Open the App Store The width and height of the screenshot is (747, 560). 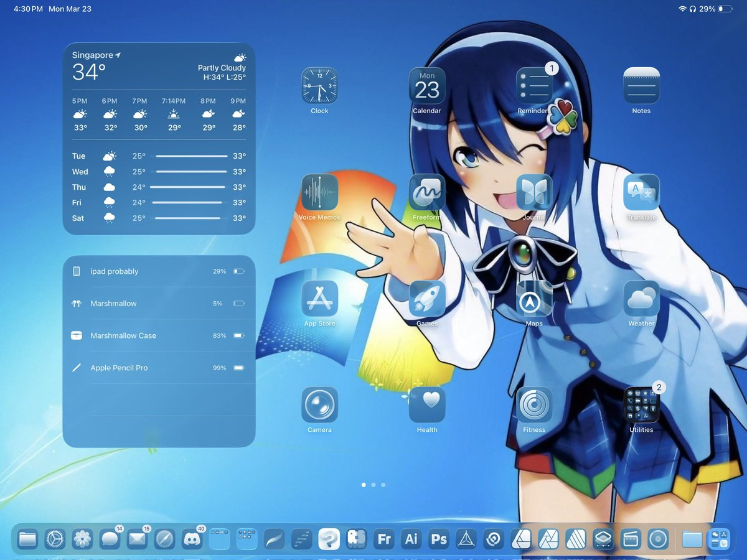click(319, 299)
